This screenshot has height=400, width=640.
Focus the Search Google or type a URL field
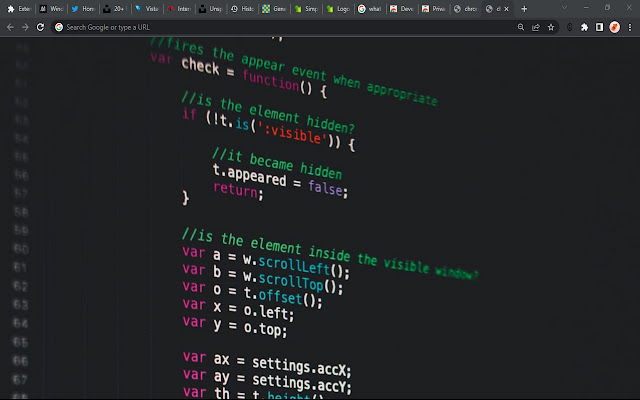(x=286, y=27)
